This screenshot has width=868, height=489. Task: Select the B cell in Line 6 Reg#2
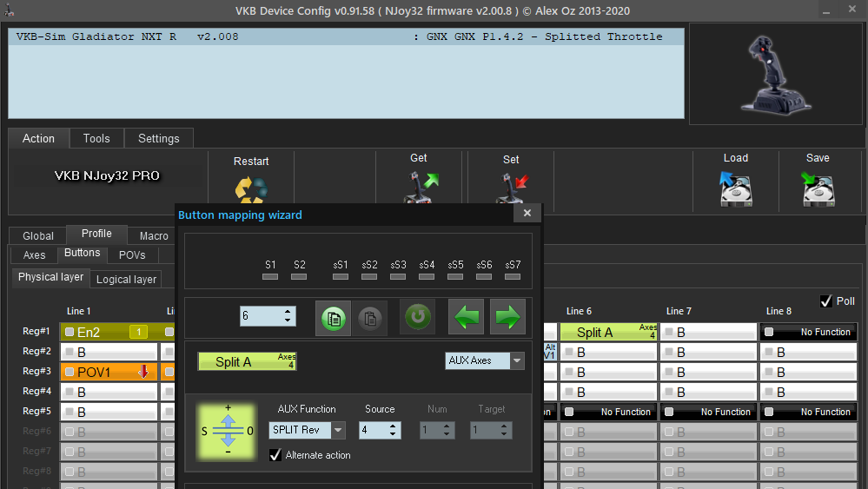[x=608, y=352]
